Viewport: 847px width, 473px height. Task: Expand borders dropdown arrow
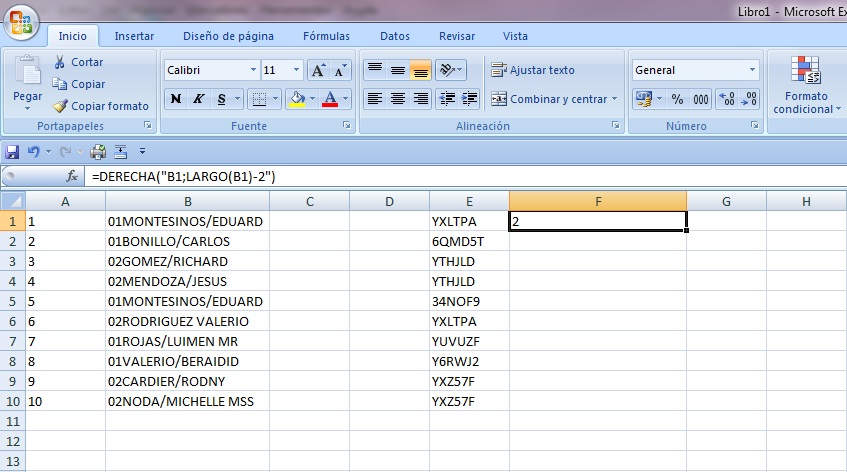(x=275, y=99)
